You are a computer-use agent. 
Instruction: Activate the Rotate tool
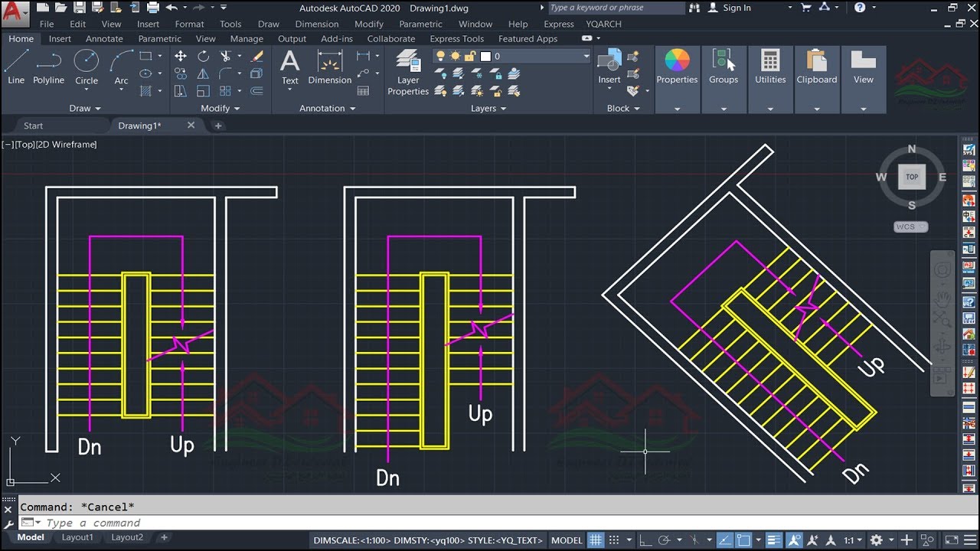point(203,56)
